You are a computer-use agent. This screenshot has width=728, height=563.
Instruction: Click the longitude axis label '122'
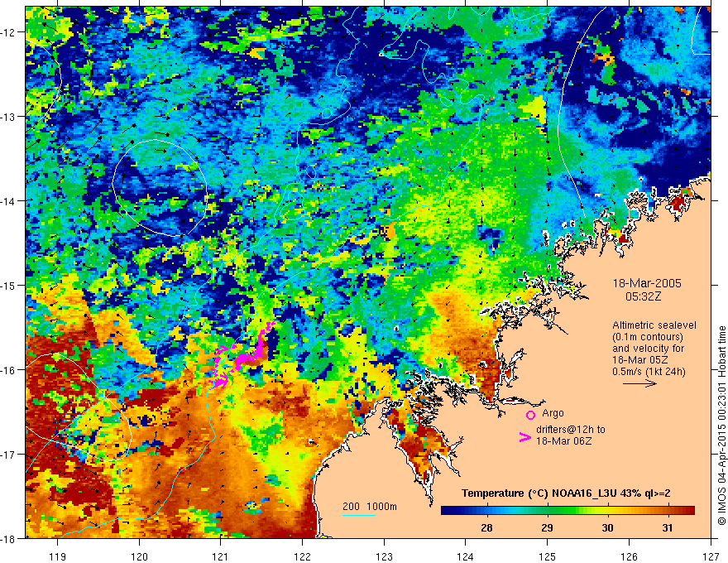click(302, 556)
